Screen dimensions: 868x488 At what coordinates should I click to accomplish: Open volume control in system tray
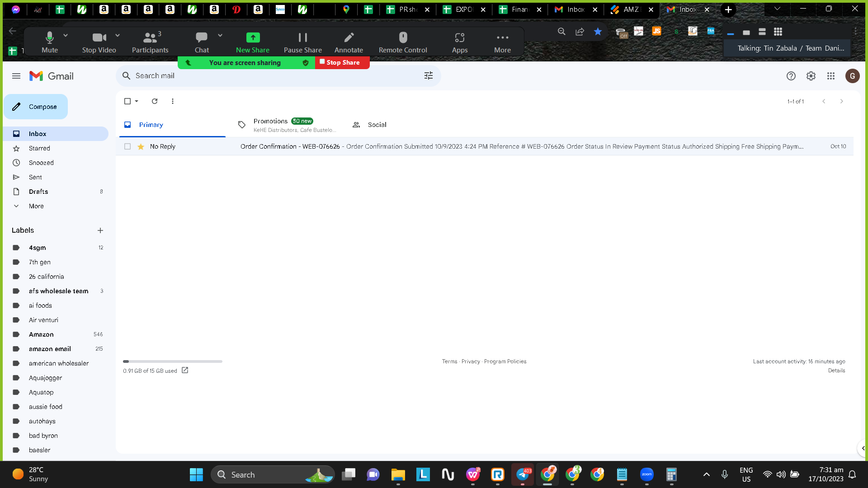tap(781, 474)
